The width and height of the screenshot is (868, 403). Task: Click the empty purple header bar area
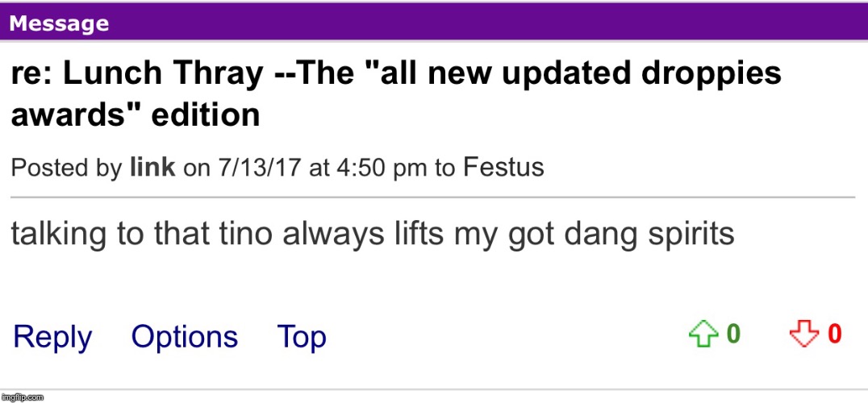point(484,23)
